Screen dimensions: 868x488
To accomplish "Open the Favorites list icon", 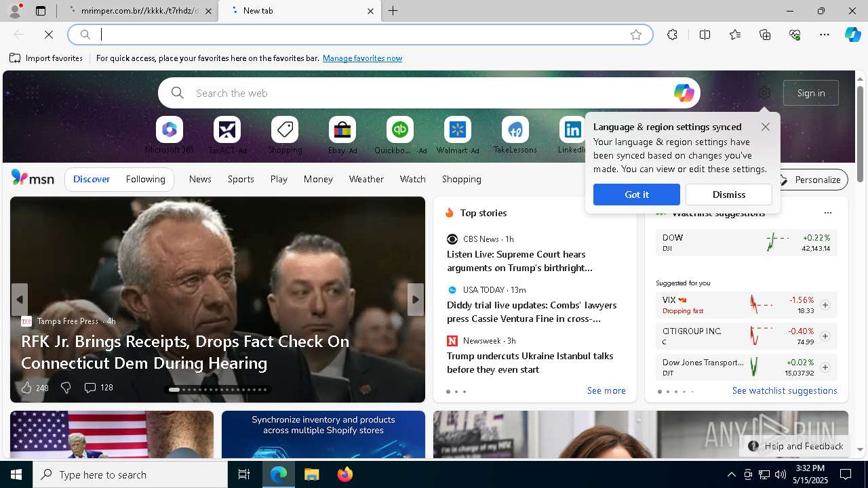I will pos(735,35).
